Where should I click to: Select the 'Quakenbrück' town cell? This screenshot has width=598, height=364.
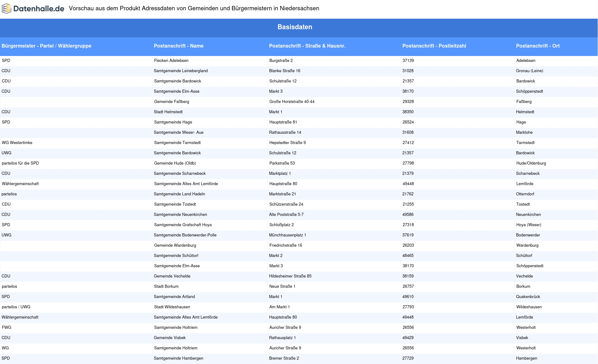pyautogui.click(x=556, y=297)
